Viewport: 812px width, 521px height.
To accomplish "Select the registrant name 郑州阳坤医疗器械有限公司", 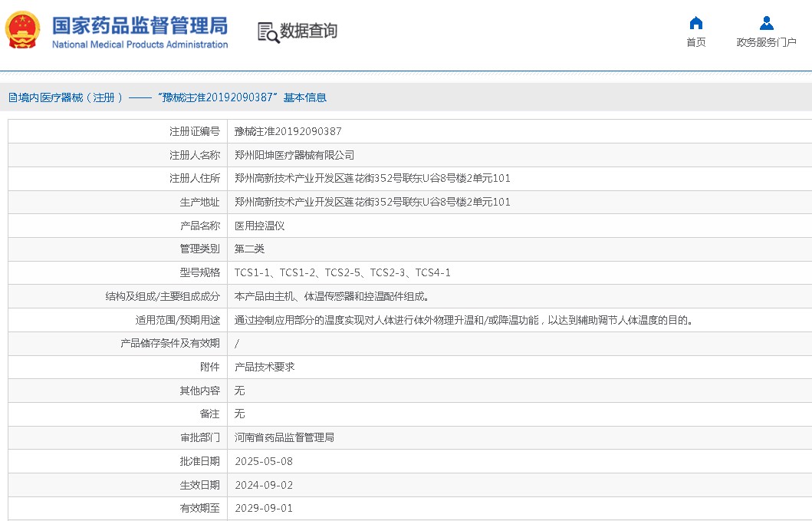I will pyautogui.click(x=297, y=154).
